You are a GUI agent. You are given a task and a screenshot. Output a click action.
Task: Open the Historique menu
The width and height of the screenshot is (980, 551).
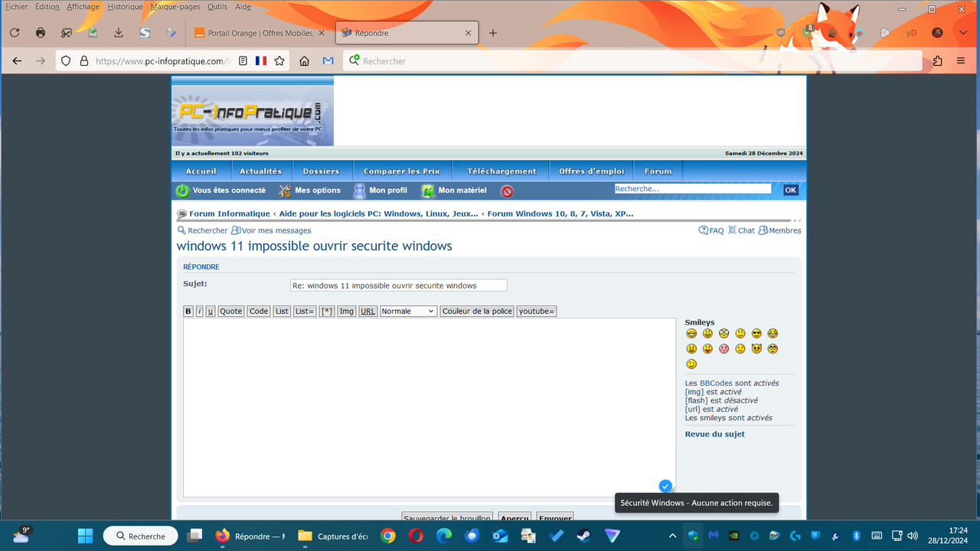[125, 6]
